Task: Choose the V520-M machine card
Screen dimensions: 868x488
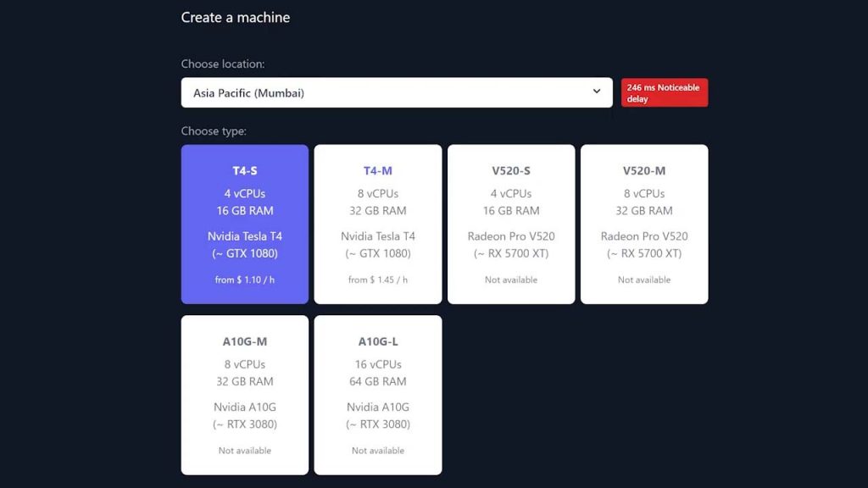Action: click(644, 224)
